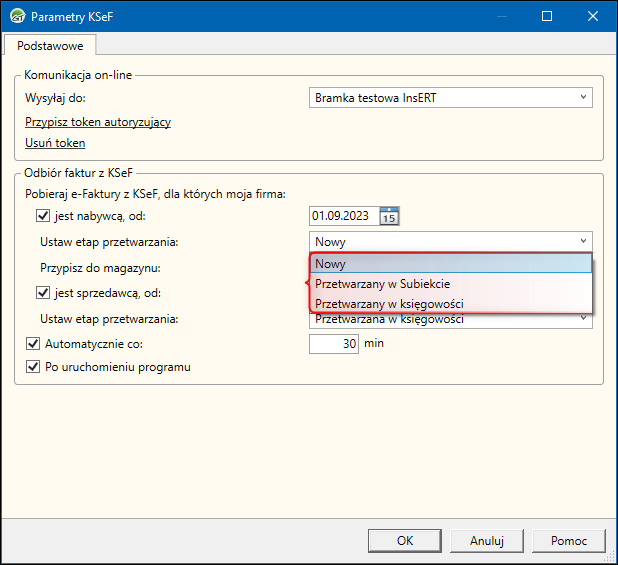Open the seller processing stage dropdown
Viewport: 618px width, 565px height.
[582, 319]
